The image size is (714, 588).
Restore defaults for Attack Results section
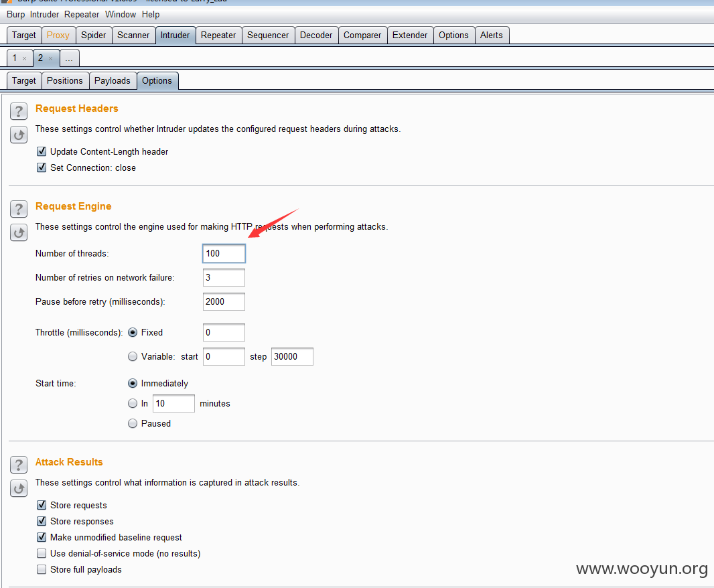tap(19, 489)
